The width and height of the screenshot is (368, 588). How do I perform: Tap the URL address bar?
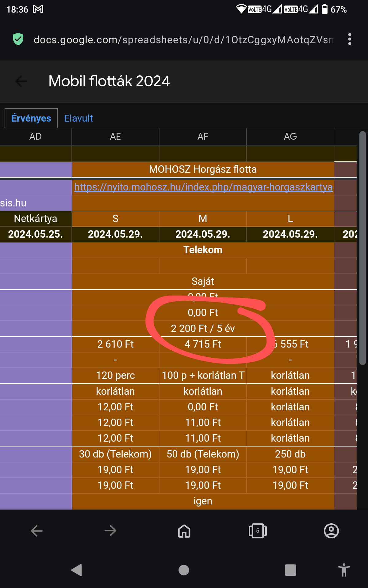(x=183, y=40)
